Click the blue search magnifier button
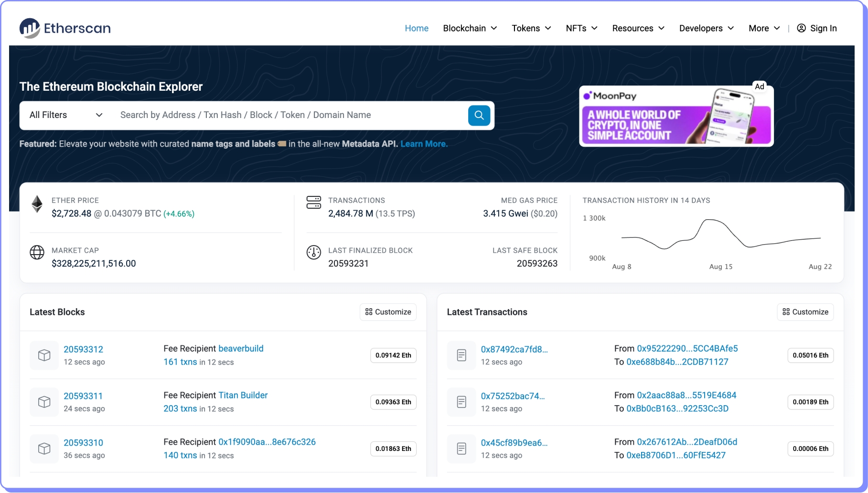Screen dimensions: 868x493 pos(479,115)
